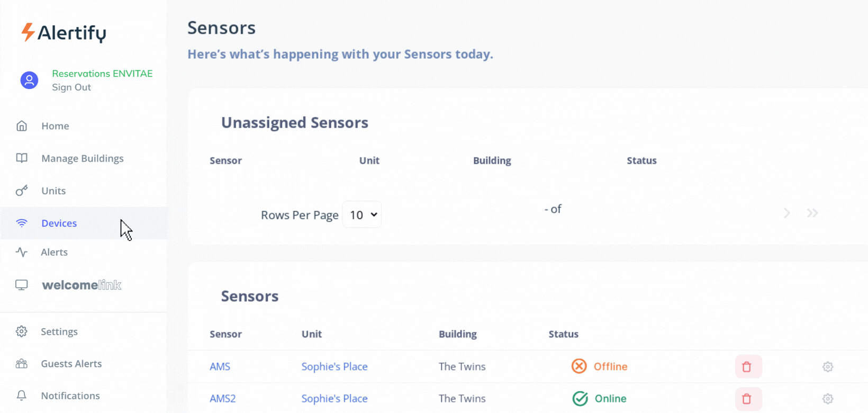Click the Guests Alerts people icon
Viewport: 868px width, 413px height.
click(x=22, y=364)
